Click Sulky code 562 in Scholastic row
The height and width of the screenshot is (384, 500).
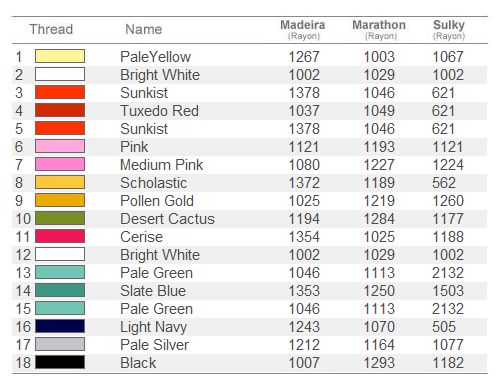(444, 183)
